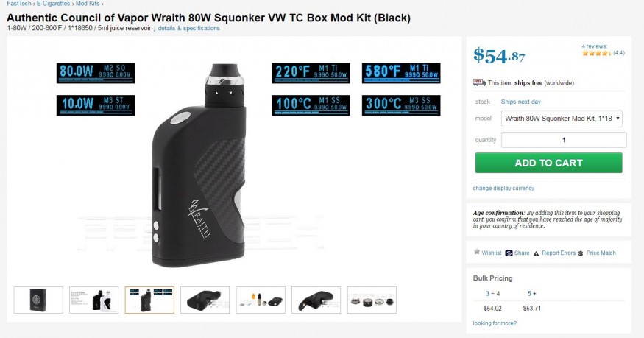View the black box packaging thumbnail
Viewport: 644px width, 338px height.
coord(38,300)
